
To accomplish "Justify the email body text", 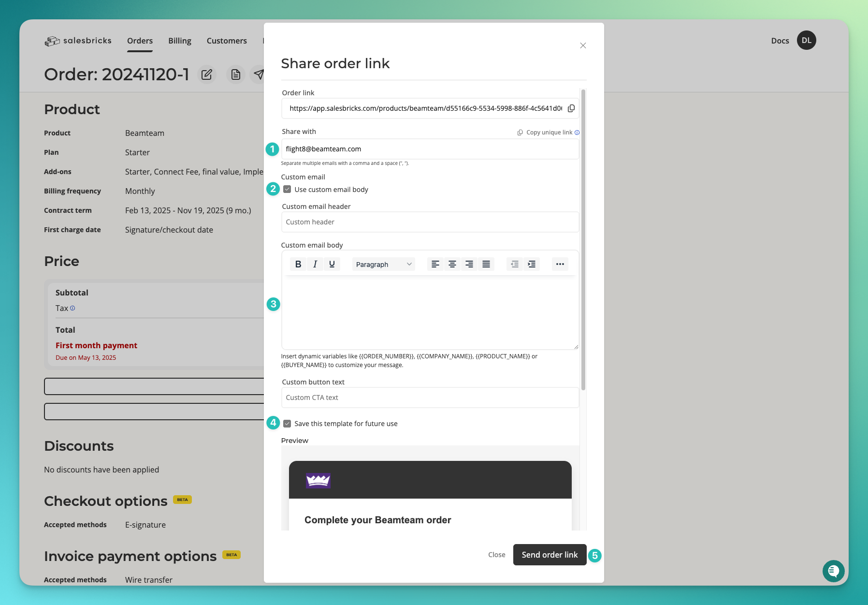I will point(486,264).
